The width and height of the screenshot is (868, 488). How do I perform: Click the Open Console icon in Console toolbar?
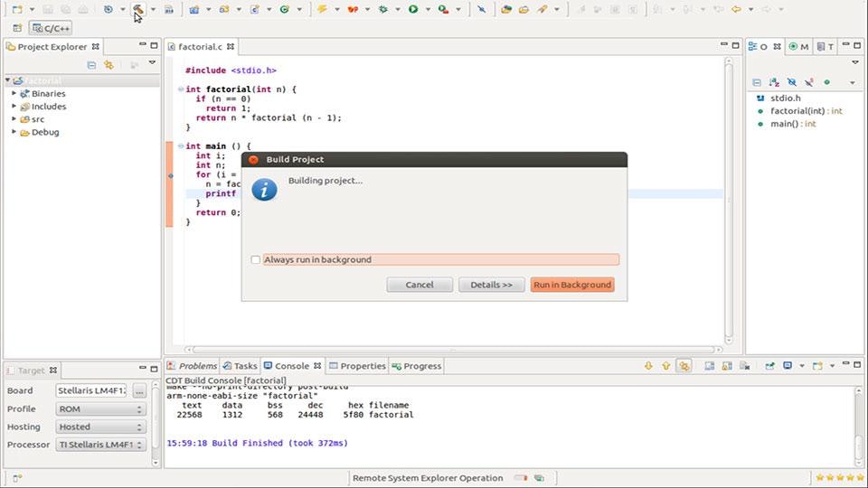(x=817, y=366)
